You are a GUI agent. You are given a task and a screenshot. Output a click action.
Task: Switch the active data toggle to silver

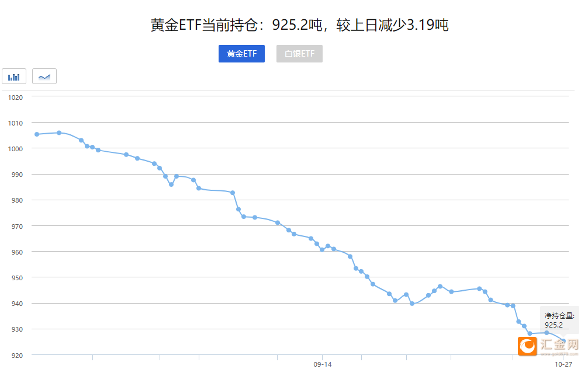coord(299,54)
